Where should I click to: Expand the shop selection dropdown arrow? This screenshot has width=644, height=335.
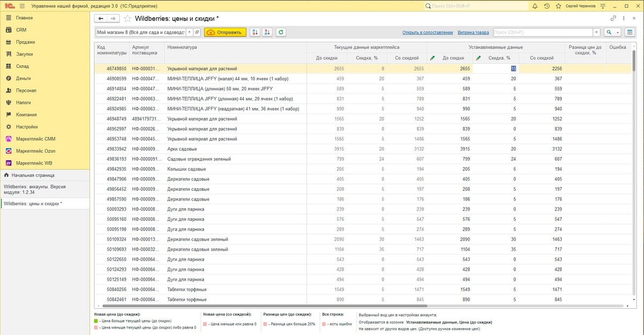[189, 32]
